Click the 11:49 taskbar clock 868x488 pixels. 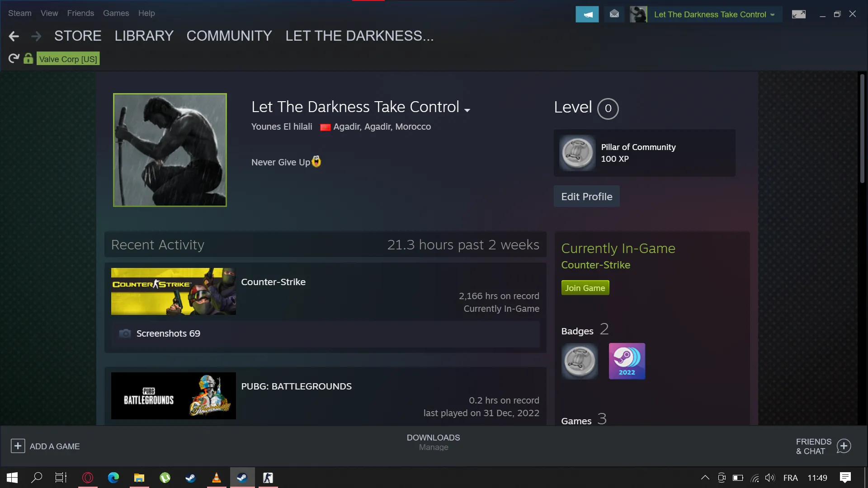[x=817, y=478]
